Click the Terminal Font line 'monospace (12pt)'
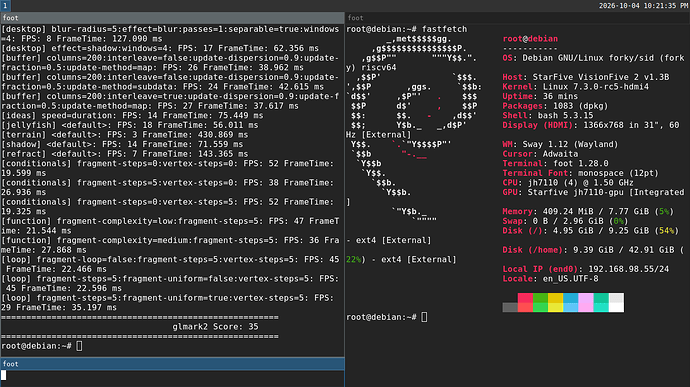This screenshot has width=690, height=387. pyautogui.click(x=580, y=173)
